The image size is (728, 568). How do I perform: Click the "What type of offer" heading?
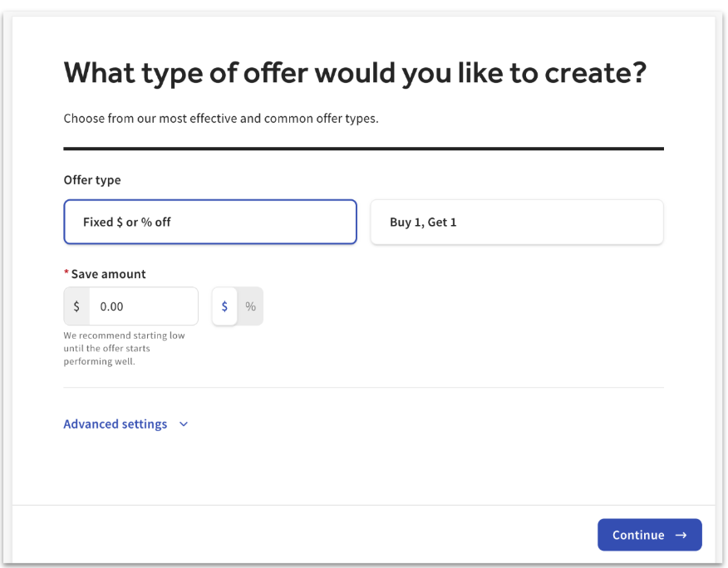point(355,73)
